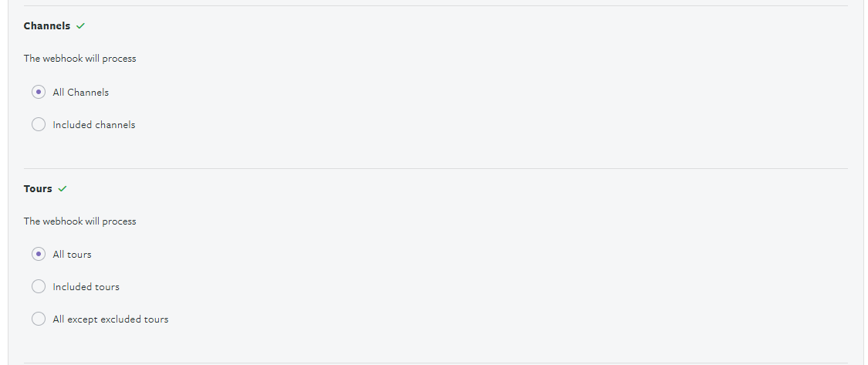Select the All Channels radio button
The width and height of the screenshot is (868, 365).
click(x=39, y=92)
